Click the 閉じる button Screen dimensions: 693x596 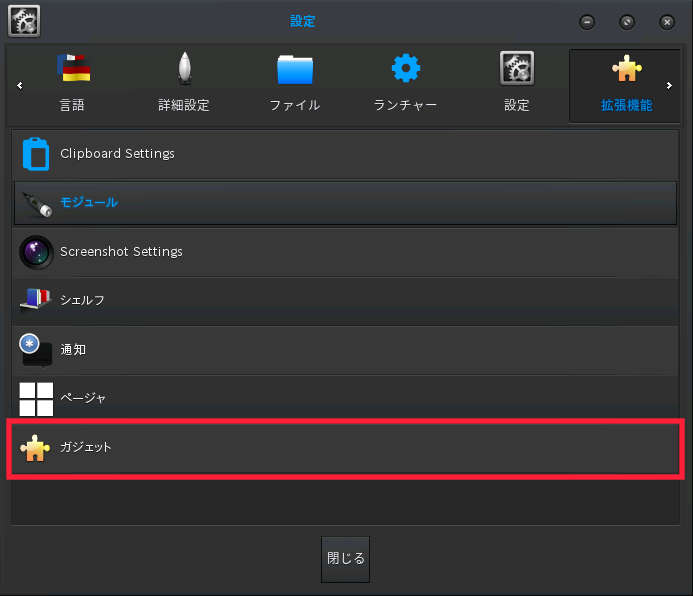345,559
